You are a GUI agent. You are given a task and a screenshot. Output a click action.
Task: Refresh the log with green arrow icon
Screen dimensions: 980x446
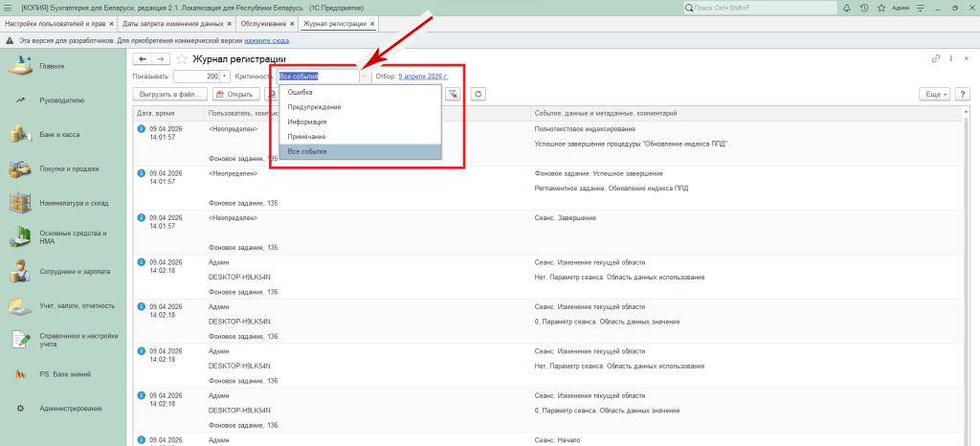point(477,95)
